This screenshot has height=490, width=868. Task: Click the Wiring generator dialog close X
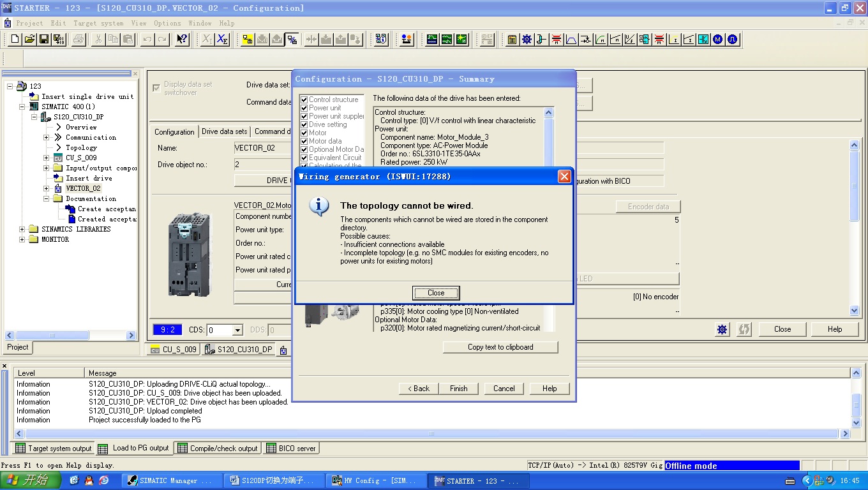pyautogui.click(x=564, y=177)
